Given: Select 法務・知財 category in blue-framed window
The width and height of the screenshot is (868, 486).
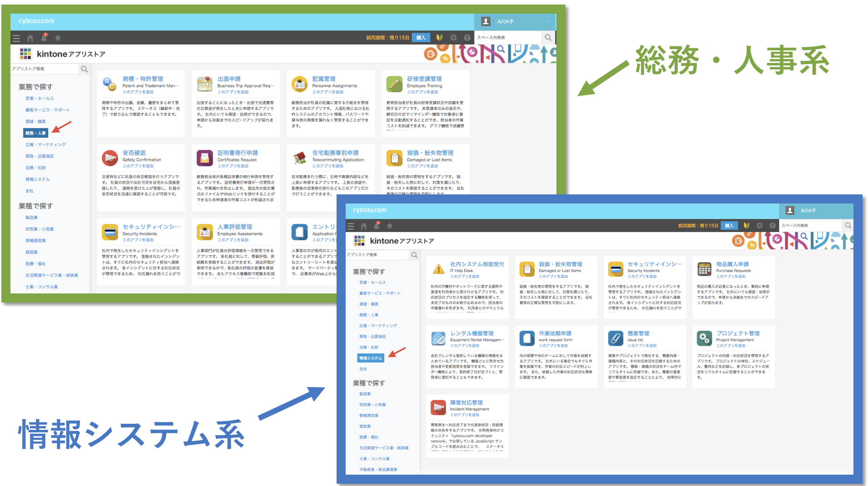Looking at the screenshot, I should tap(368, 347).
